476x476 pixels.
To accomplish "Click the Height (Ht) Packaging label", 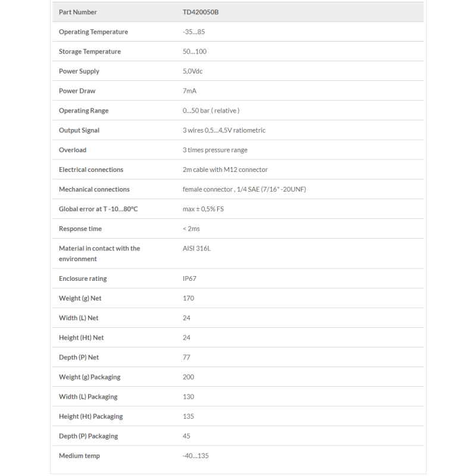I will (91, 416).
